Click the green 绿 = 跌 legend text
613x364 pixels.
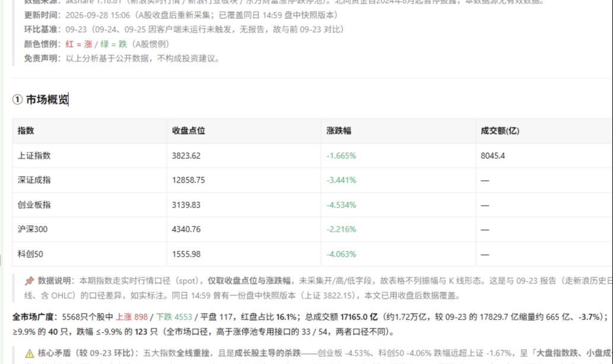[114, 44]
